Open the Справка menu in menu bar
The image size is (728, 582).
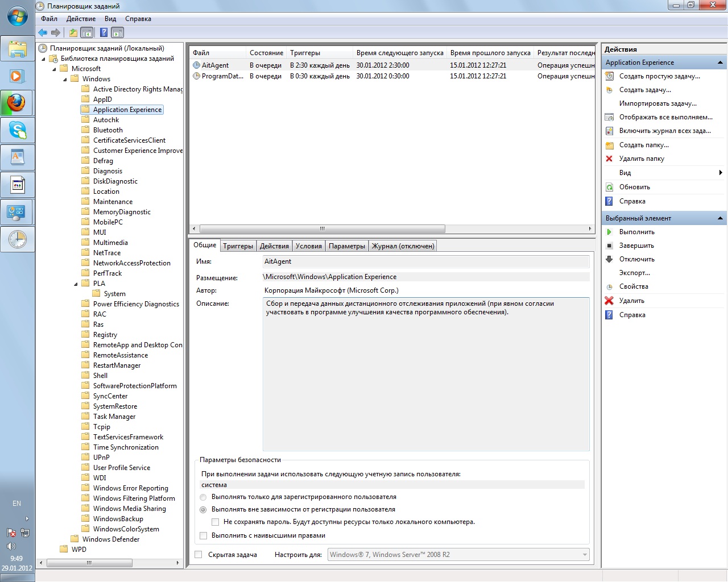[138, 19]
